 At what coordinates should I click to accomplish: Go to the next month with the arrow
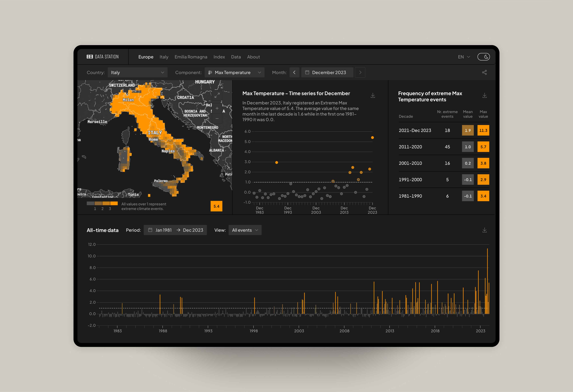(x=360, y=72)
